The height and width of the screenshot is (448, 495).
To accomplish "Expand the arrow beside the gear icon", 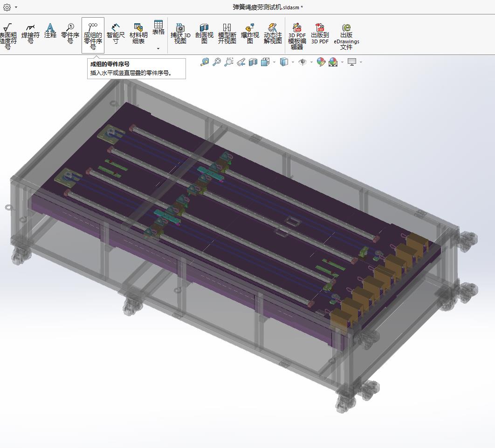I will pyautogui.click(x=16, y=7).
